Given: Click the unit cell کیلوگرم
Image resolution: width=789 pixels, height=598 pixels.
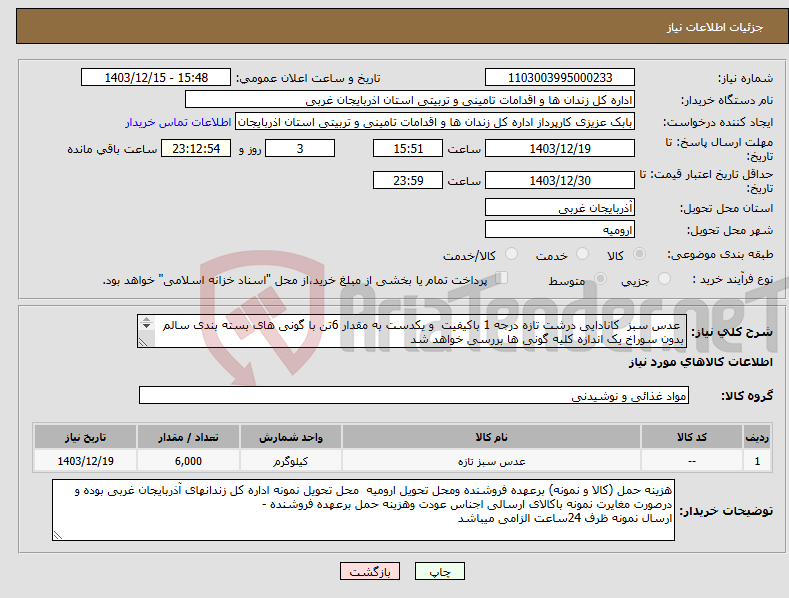Looking at the screenshot, I should (x=291, y=461).
